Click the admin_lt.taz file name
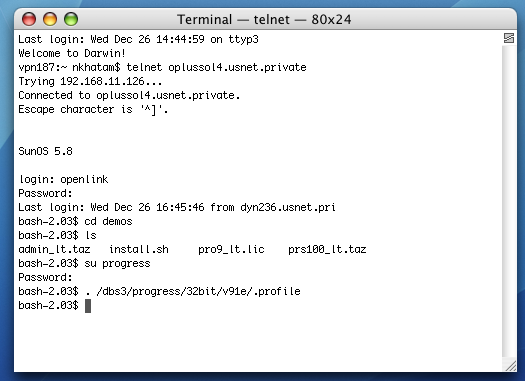 point(54,249)
